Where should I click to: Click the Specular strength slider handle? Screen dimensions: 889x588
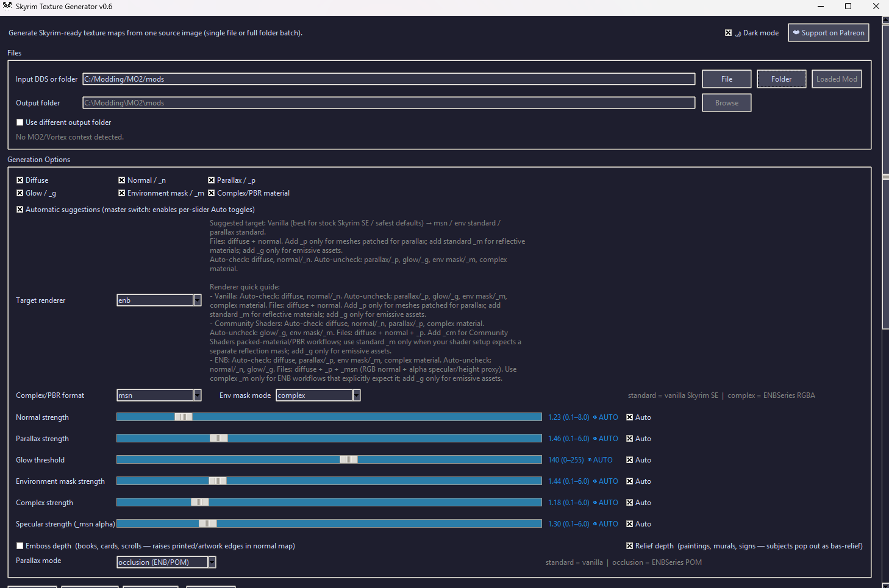click(x=208, y=524)
